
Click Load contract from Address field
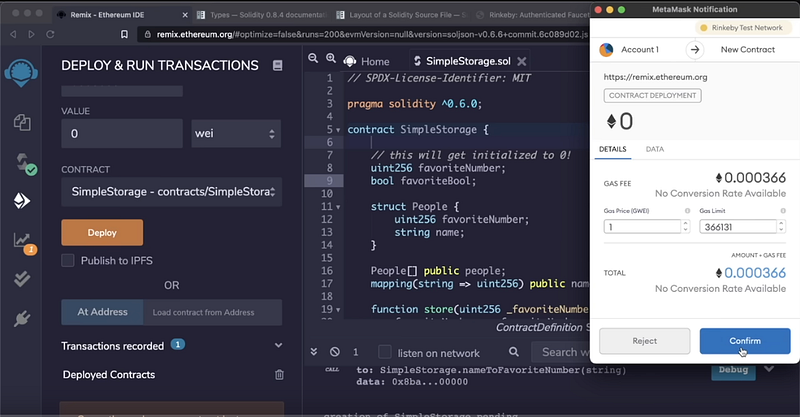tap(212, 312)
